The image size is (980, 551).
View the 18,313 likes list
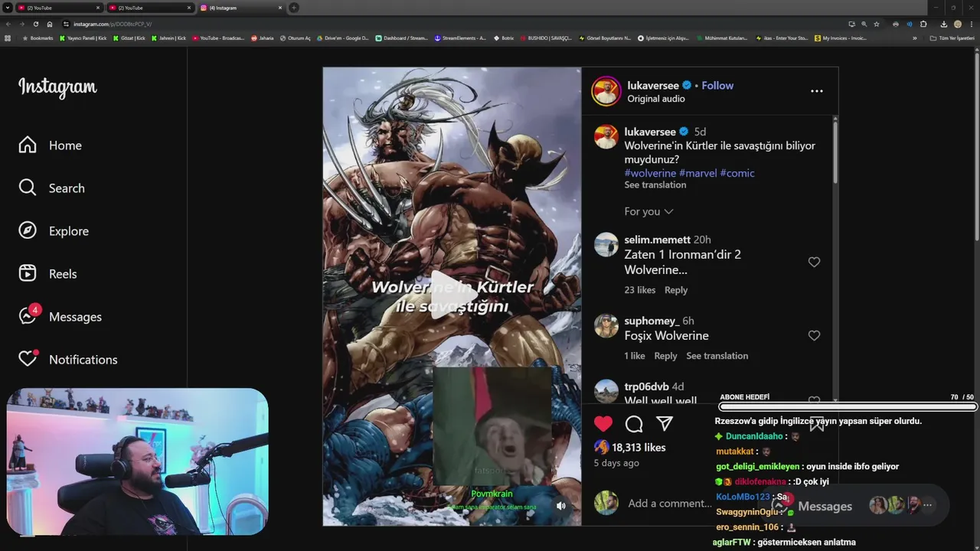click(639, 447)
